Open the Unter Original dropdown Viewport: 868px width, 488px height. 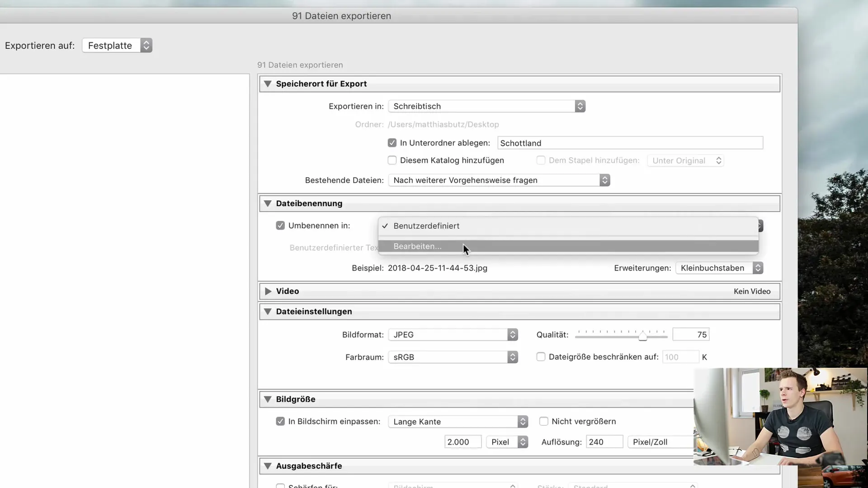tap(685, 161)
